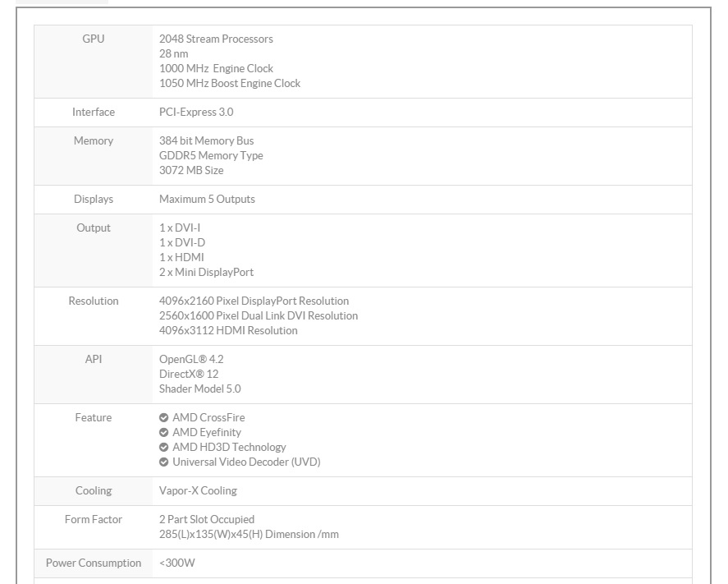This screenshot has width=728, height=584.
Task: Select the GPU row label
Action: [x=94, y=39]
